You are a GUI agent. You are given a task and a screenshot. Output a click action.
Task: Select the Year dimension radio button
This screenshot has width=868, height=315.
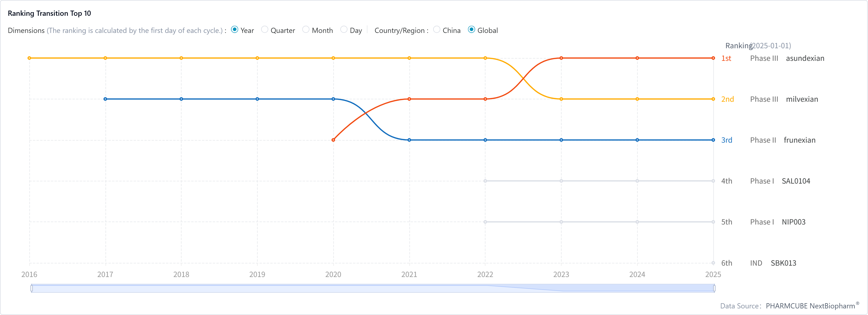pos(235,30)
